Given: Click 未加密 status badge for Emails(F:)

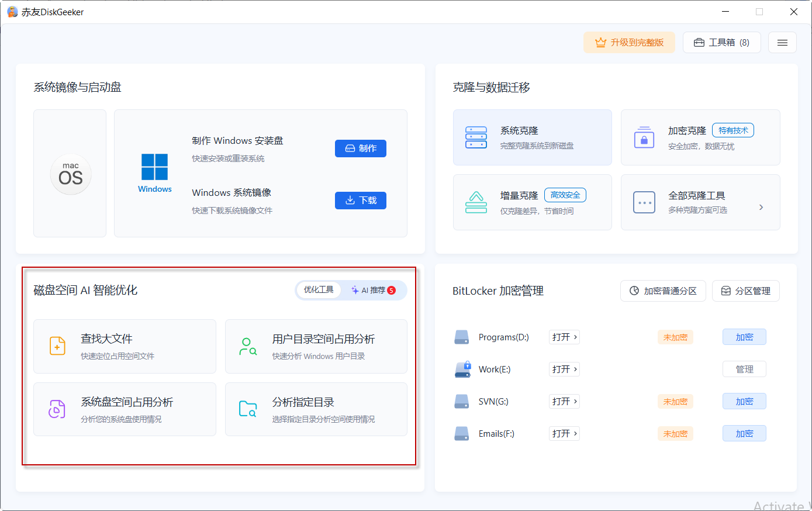Looking at the screenshot, I should (675, 434).
